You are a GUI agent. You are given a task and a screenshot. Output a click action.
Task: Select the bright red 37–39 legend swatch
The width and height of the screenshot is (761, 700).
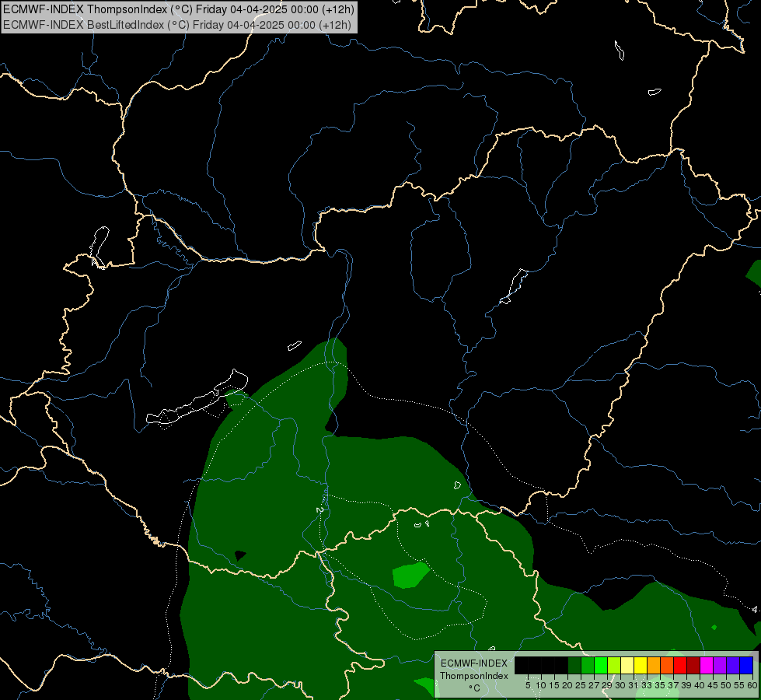[680, 665]
